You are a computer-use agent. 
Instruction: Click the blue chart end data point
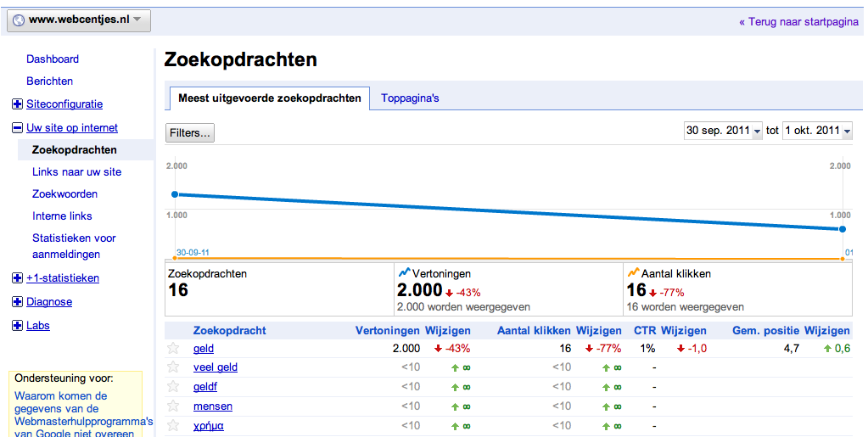coord(843,229)
